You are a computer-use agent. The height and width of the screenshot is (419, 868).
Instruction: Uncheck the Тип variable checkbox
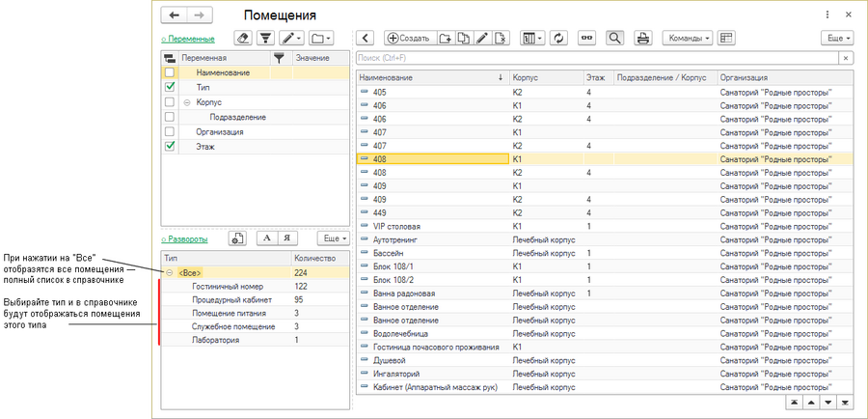(x=170, y=87)
